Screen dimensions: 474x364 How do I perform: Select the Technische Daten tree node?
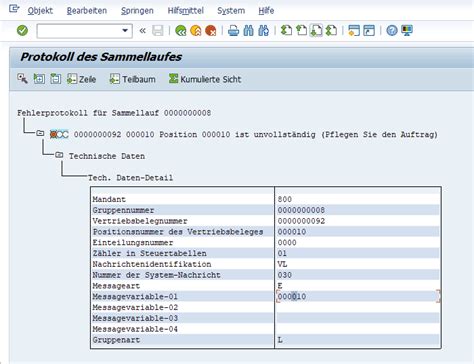point(107,156)
